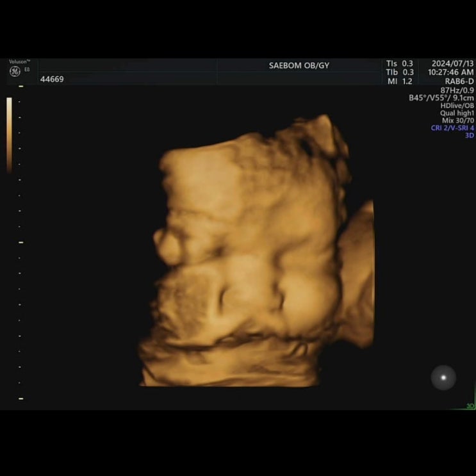
Task: Click the green 3D orientation marker
Action: [470, 406]
